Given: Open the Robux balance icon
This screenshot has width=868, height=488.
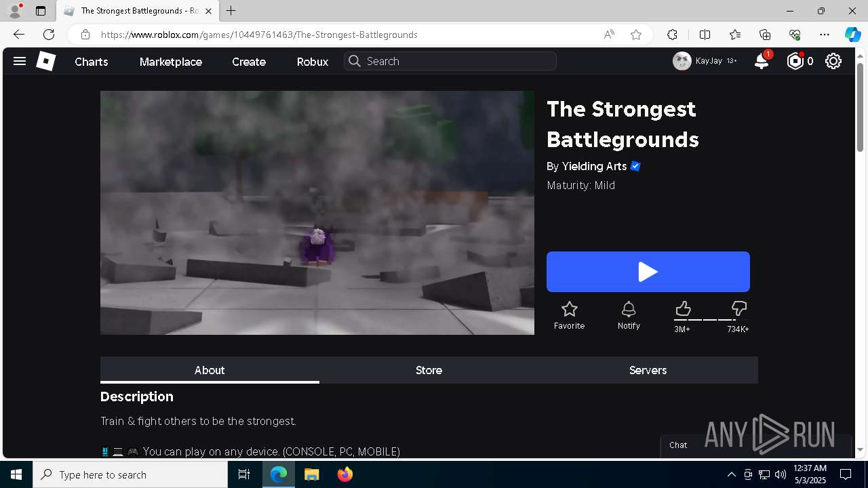Looking at the screenshot, I should (x=795, y=61).
